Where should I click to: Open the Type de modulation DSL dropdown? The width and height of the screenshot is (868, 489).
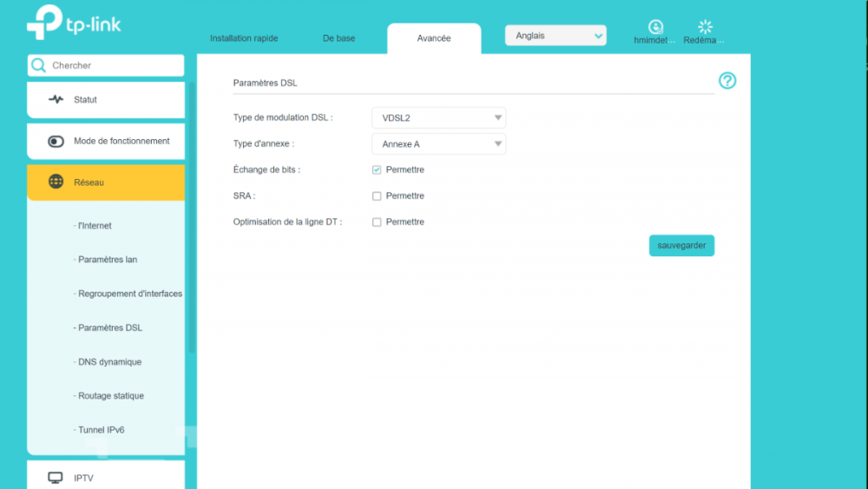tap(438, 118)
